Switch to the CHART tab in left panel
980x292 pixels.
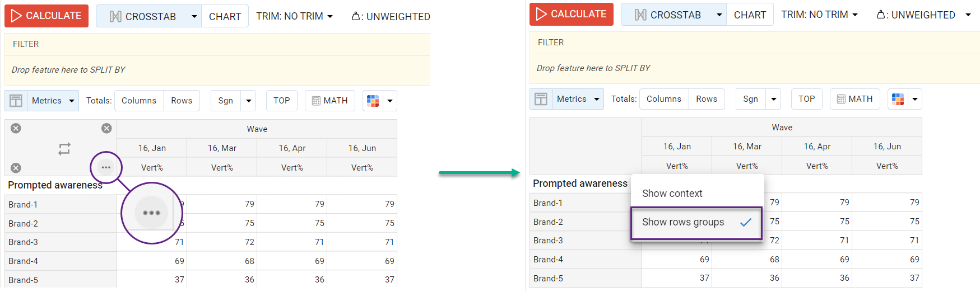tap(225, 16)
